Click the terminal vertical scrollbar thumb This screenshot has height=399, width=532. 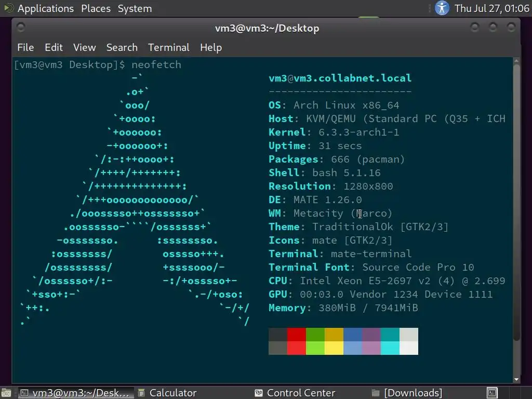[x=516, y=203]
